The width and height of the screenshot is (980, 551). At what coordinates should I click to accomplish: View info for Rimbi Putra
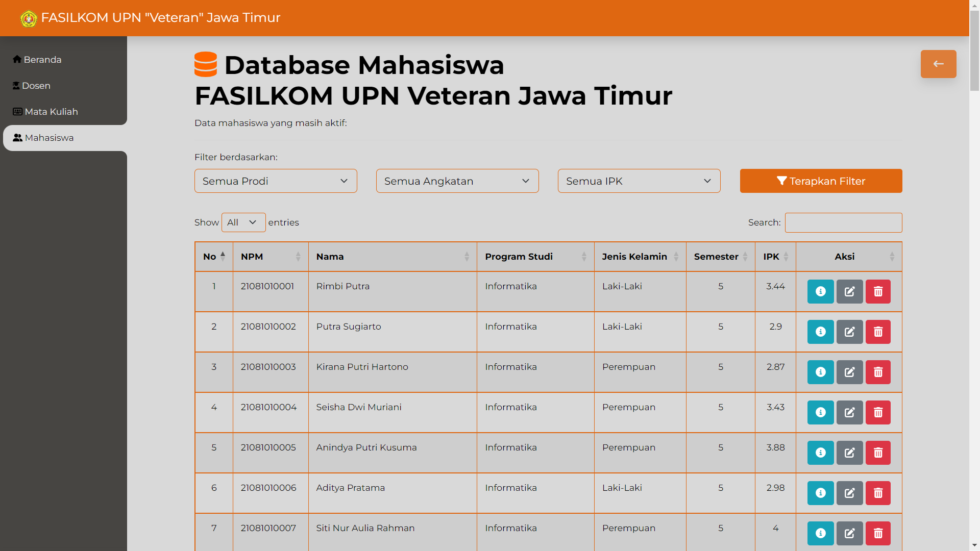tap(820, 291)
